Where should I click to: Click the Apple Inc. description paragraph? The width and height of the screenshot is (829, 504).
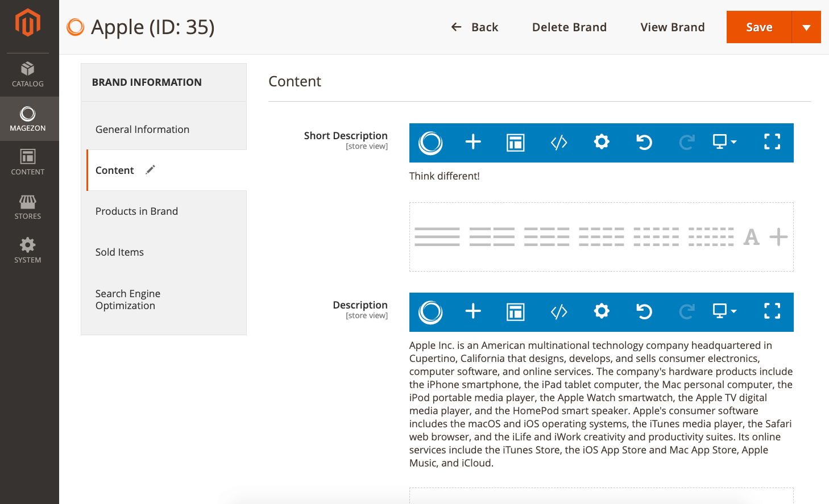pyautogui.click(x=601, y=404)
